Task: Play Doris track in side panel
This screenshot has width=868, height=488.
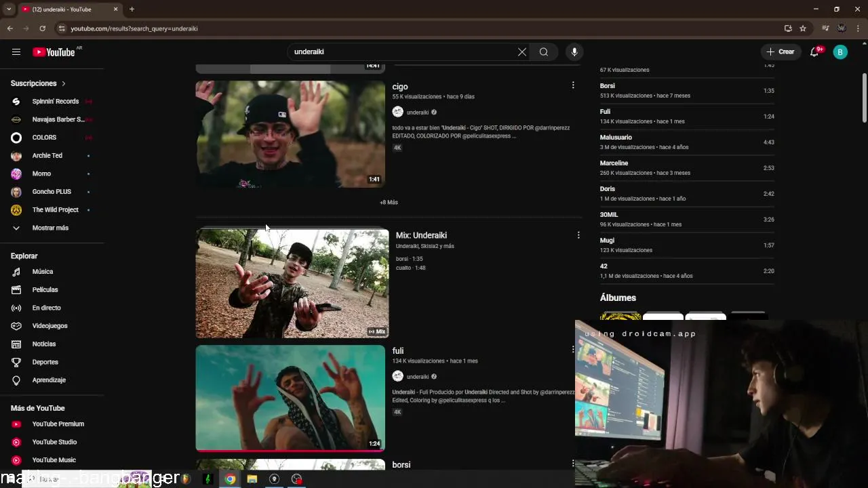Action: click(x=687, y=194)
